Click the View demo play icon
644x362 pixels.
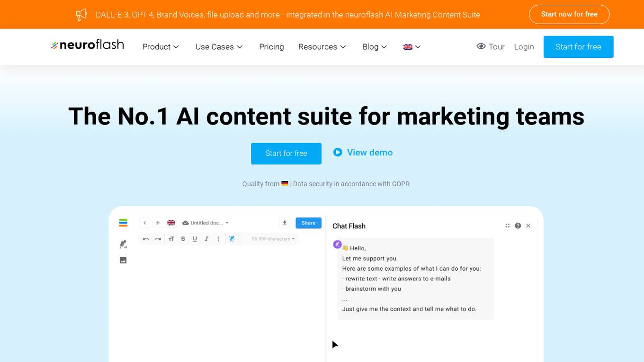(x=338, y=152)
